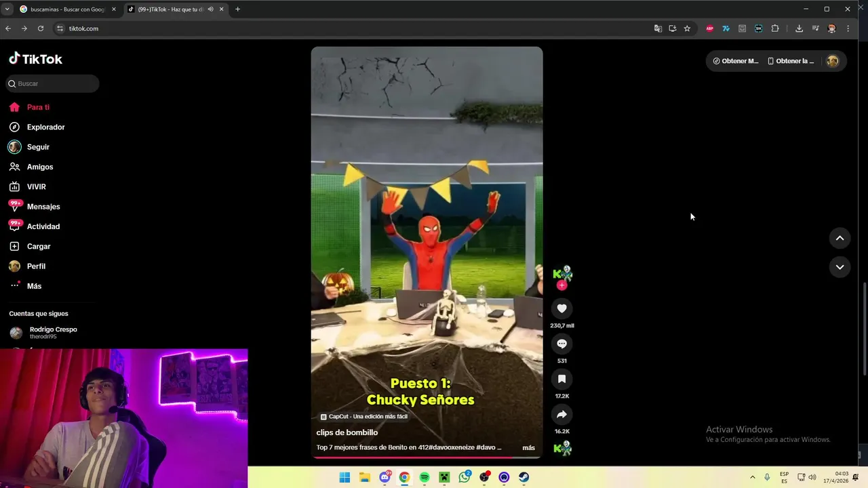Open site info icon in address bar
This screenshot has height=488, width=868.
[60, 28]
